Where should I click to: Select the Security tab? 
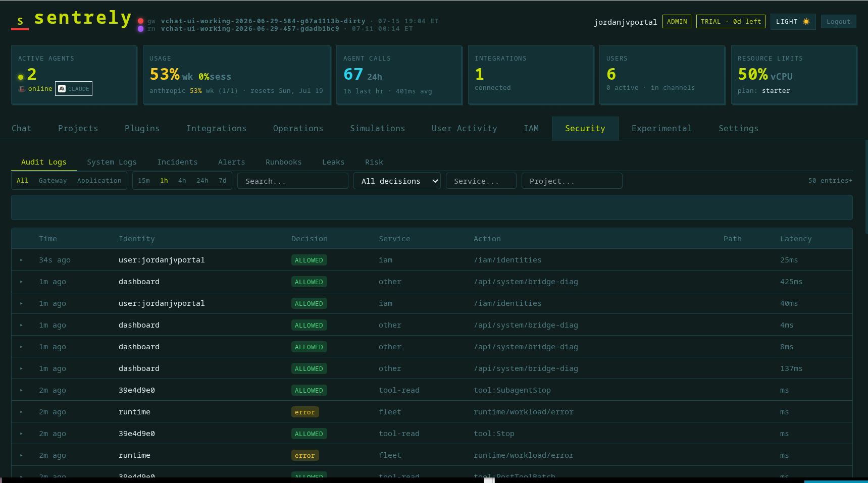coord(585,128)
